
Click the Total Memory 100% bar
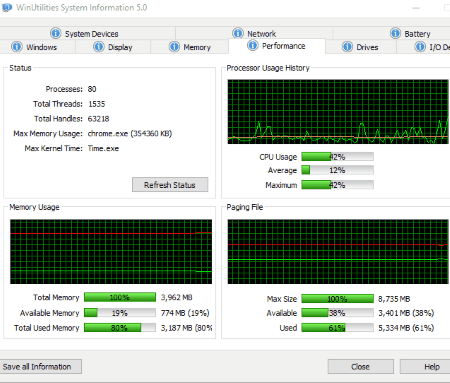[120, 297]
